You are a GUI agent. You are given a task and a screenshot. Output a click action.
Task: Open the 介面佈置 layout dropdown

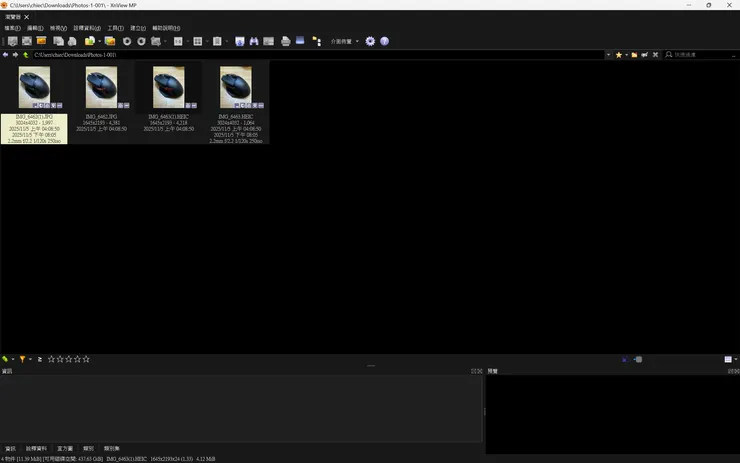pos(345,42)
